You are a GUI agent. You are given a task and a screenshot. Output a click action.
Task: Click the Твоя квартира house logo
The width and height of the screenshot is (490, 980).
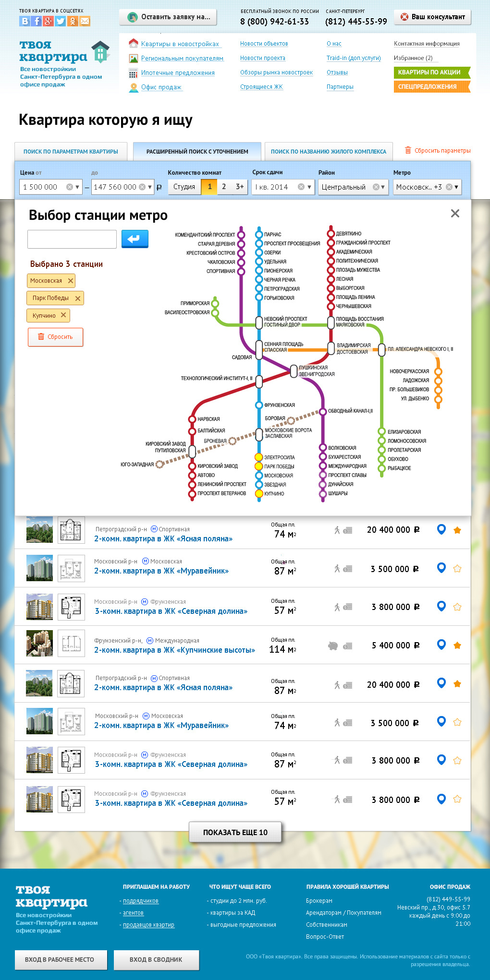[100, 52]
